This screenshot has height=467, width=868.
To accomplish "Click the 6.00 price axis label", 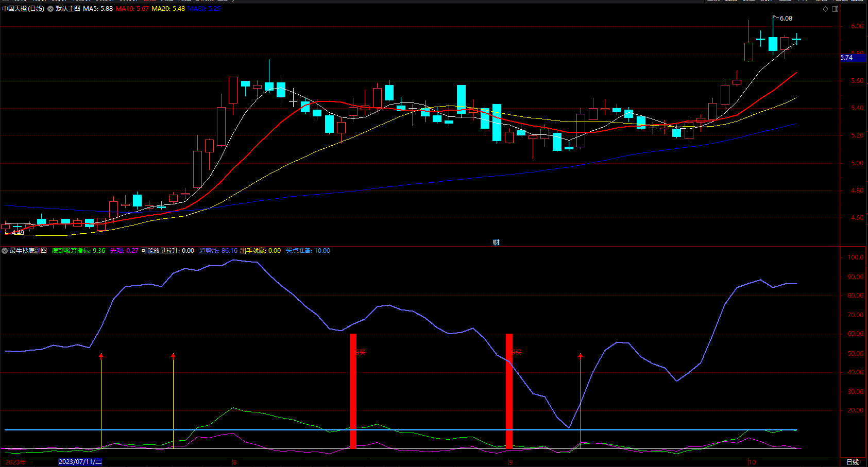I will click(x=857, y=26).
